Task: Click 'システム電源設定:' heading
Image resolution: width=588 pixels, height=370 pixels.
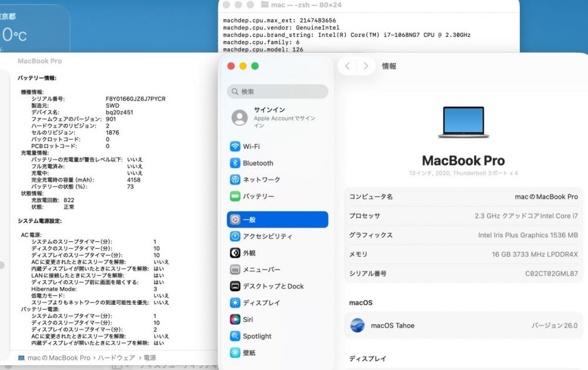Action: [x=40, y=221]
